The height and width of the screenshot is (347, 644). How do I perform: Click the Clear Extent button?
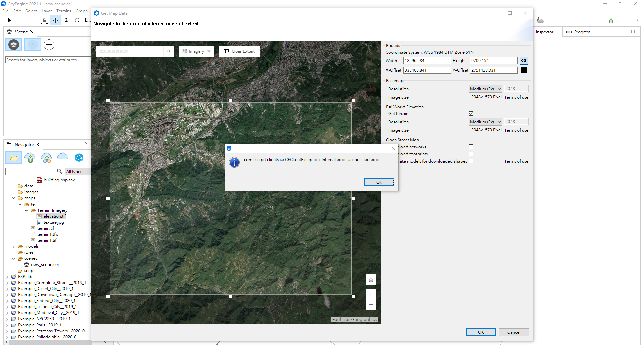tap(239, 51)
